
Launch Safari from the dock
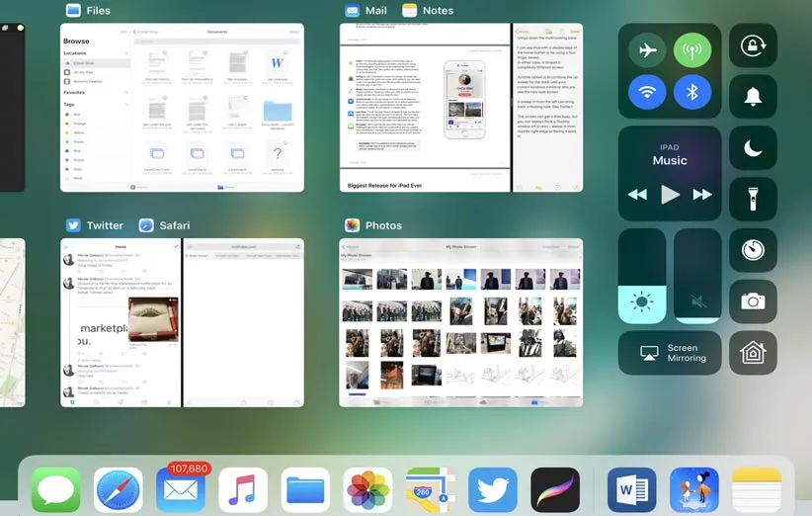(119, 490)
